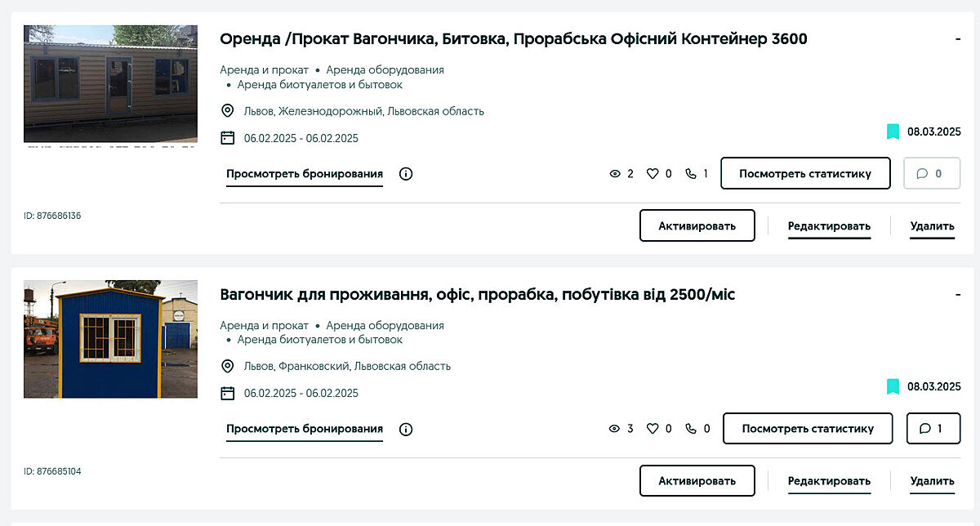Viewport: 980px width, 526px height.
Task: Click teal bookmark icon on first listing
Action: [893, 131]
